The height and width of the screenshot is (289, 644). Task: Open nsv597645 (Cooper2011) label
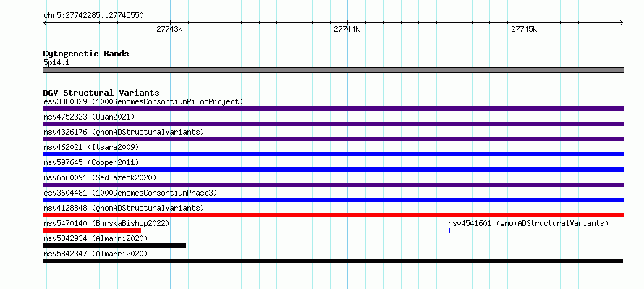(91, 162)
